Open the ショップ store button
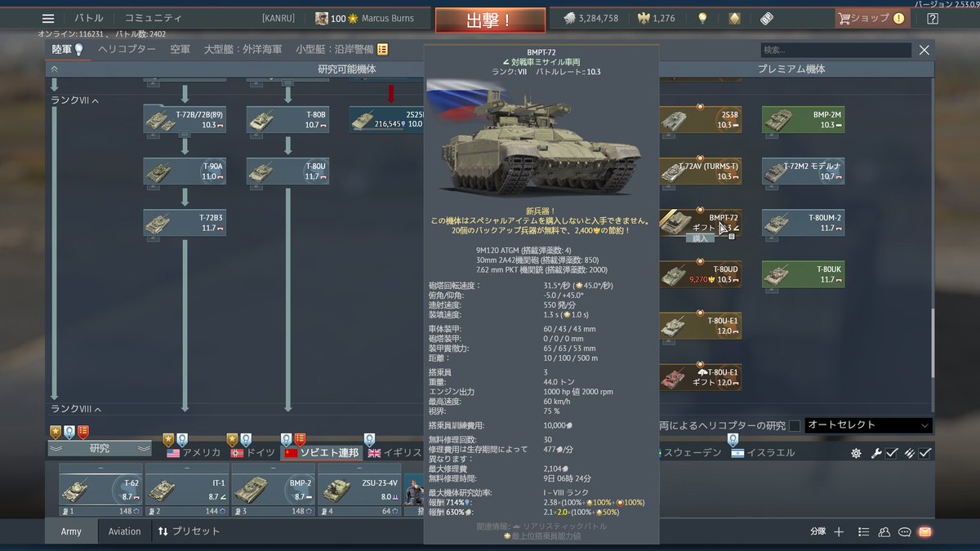Viewport: 980px width, 551px height. point(872,18)
